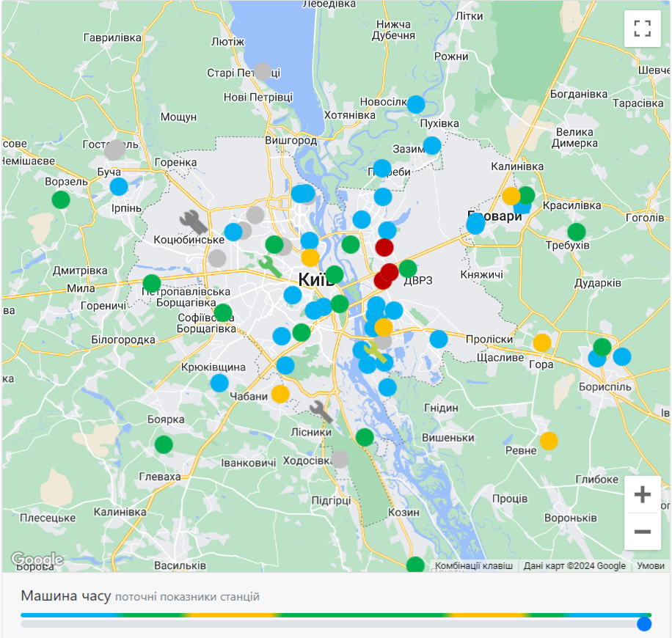This screenshot has height=638, width=672.
Task: Click the gray wrench icon above Лісники
Action: (321, 412)
